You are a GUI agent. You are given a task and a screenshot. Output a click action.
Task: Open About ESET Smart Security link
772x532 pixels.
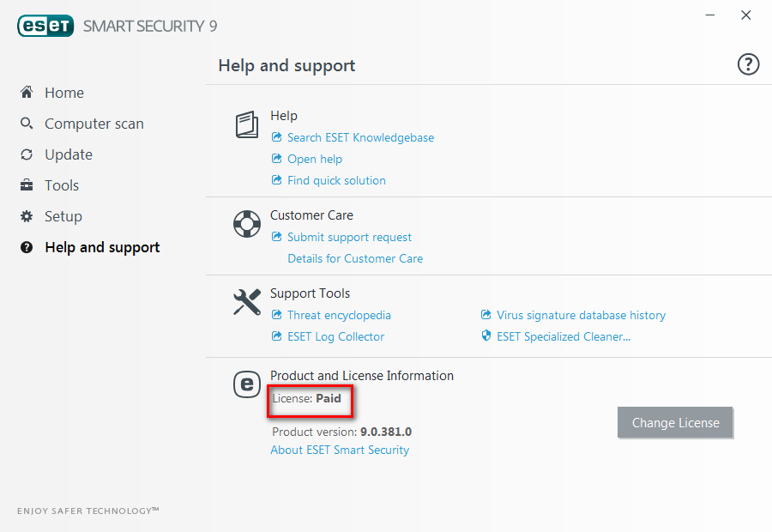click(x=340, y=450)
